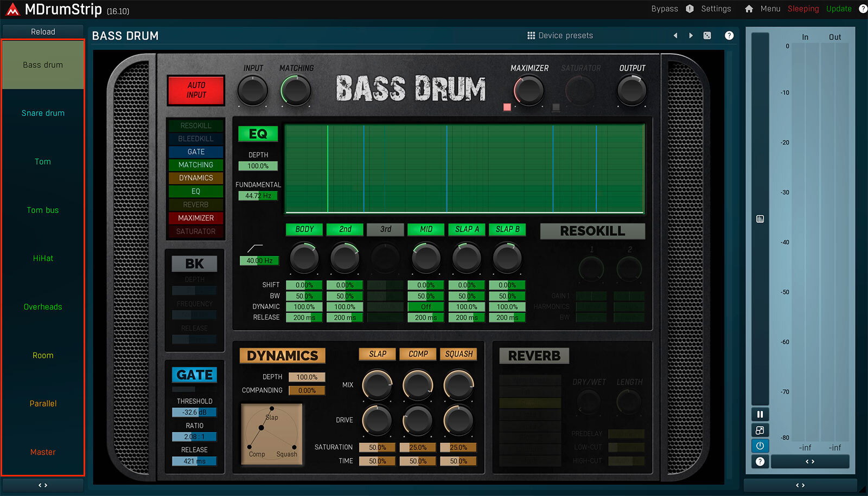Image resolution: width=868 pixels, height=496 pixels.
Task: Click the Reload button
Action: [43, 31]
